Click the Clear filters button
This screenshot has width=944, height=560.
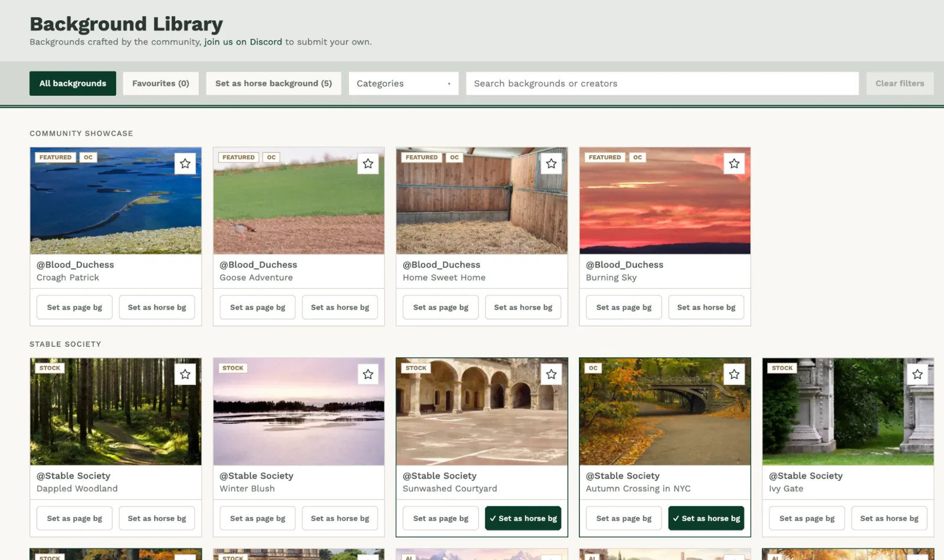pos(900,84)
